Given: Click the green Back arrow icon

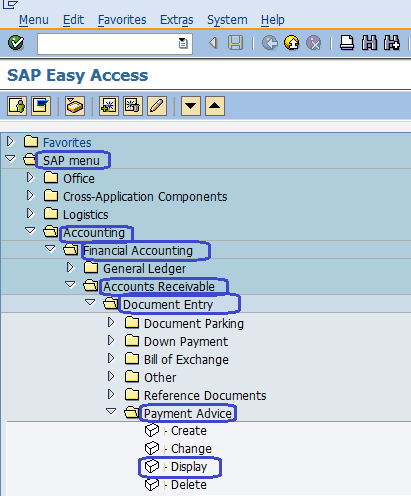Looking at the screenshot, I should coord(270,43).
